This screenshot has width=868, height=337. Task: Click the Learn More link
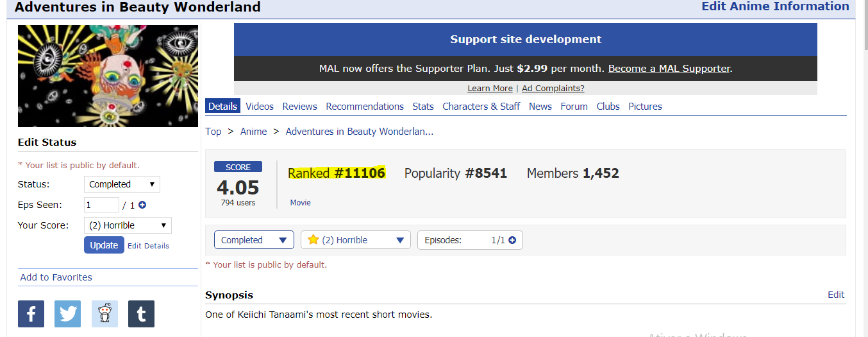click(x=490, y=89)
